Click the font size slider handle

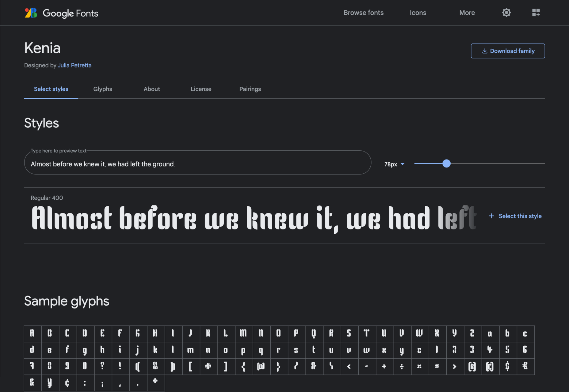click(x=446, y=164)
